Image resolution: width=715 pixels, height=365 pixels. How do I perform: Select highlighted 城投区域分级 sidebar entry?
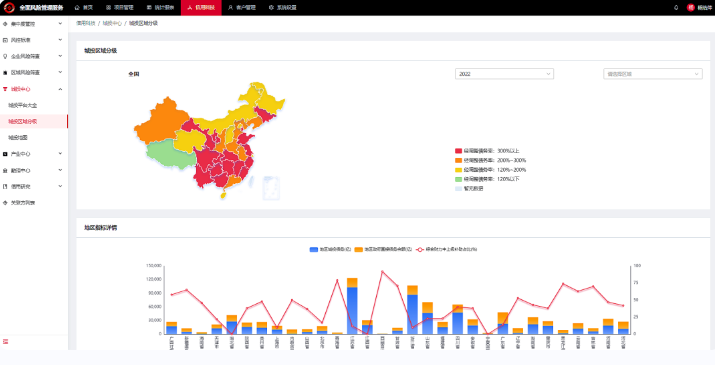(x=34, y=121)
